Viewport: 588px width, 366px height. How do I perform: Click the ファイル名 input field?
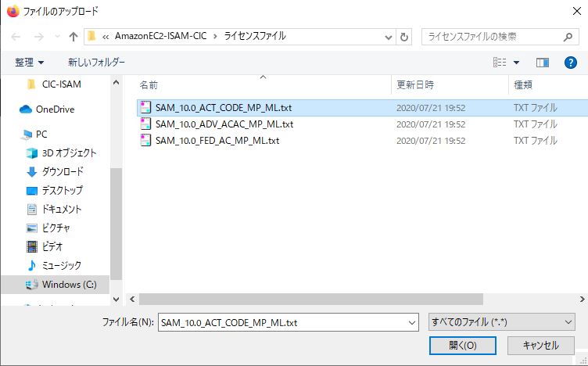pyautogui.click(x=288, y=322)
